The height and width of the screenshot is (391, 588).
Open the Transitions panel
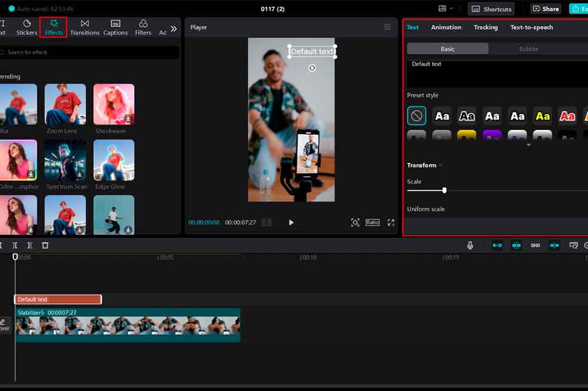[x=85, y=28]
